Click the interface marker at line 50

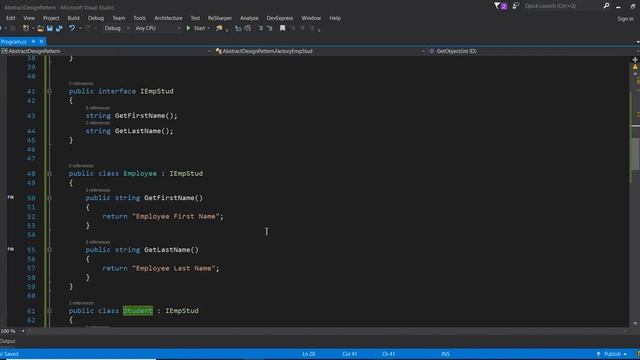tap(11, 197)
